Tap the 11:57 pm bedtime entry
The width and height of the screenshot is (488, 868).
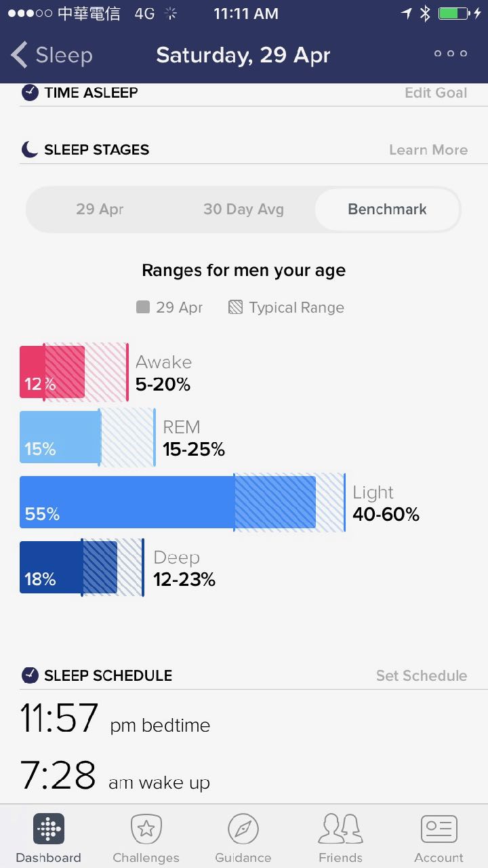pyautogui.click(x=115, y=719)
